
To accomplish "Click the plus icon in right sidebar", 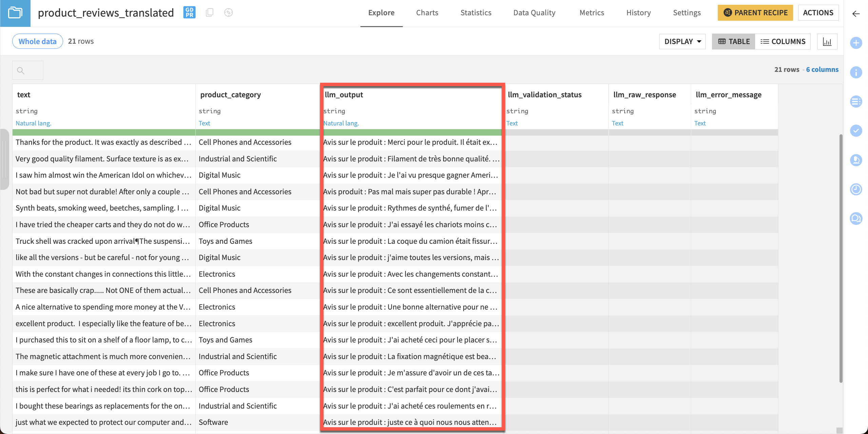I will [x=856, y=43].
